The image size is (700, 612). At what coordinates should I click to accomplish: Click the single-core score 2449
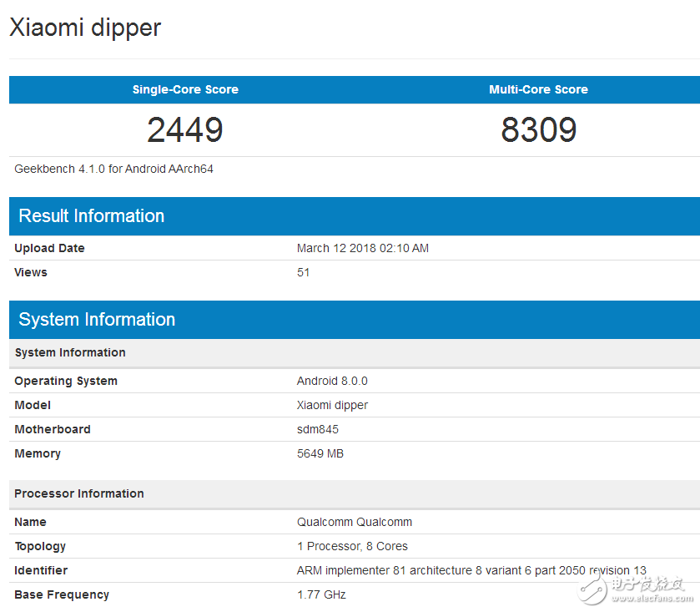(x=185, y=130)
